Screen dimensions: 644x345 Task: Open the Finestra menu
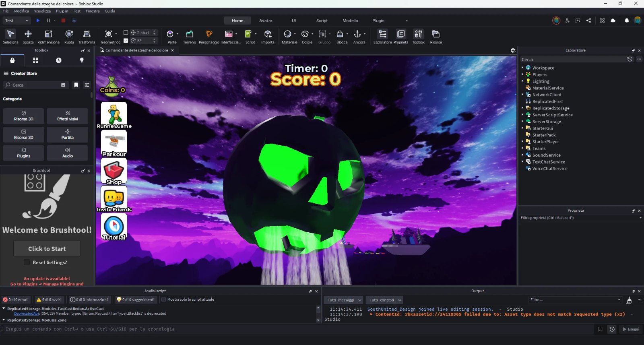(x=93, y=11)
